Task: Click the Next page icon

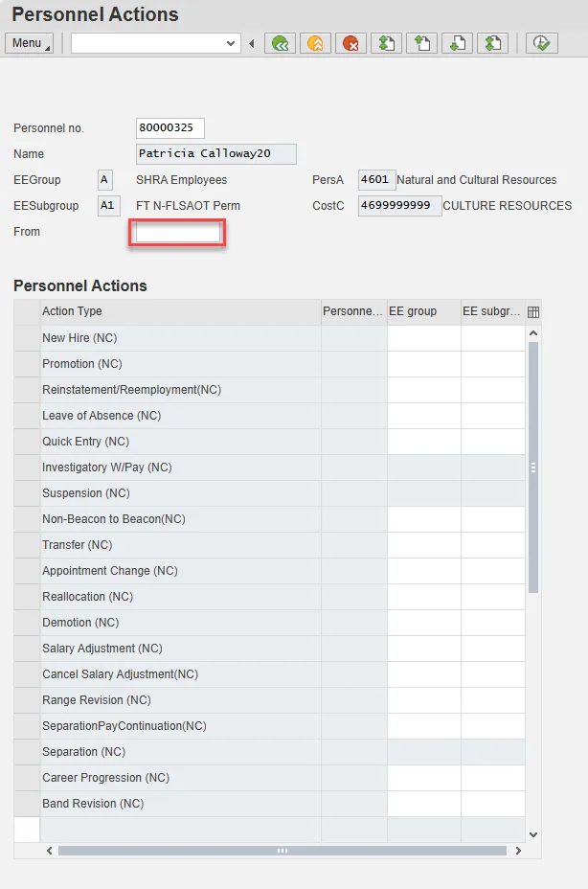Action: pos(457,43)
